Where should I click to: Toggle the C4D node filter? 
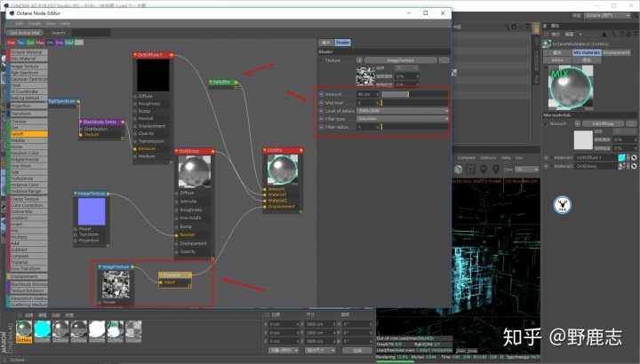tap(79, 43)
